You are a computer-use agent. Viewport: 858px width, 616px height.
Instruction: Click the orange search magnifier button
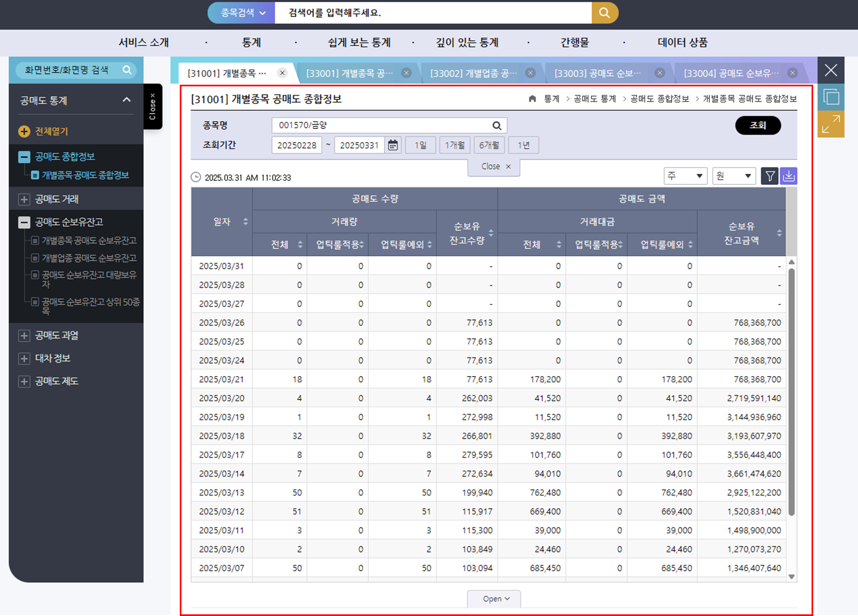(604, 13)
